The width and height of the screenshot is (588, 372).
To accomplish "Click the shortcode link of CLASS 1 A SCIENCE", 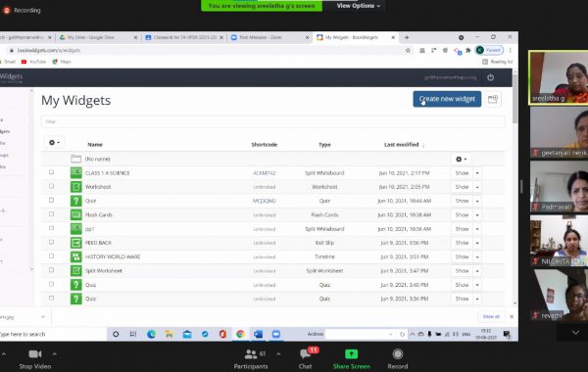I will 265,173.
